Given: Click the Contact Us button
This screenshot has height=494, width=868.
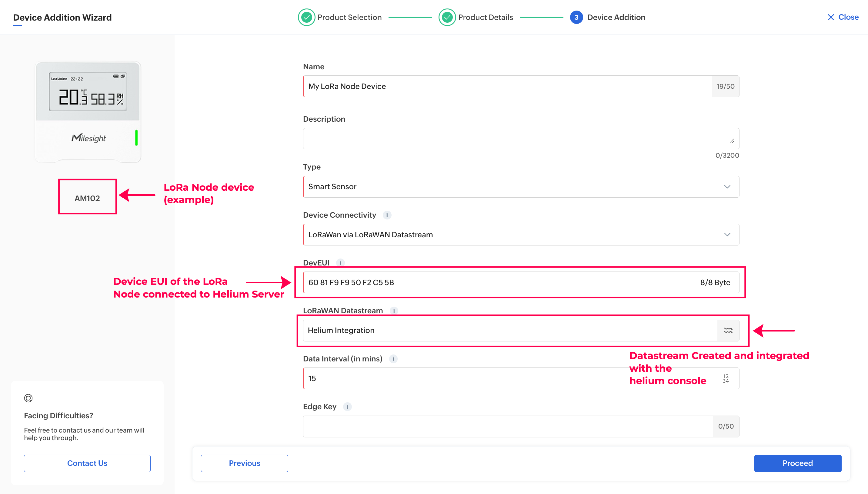Looking at the screenshot, I should click(x=87, y=463).
